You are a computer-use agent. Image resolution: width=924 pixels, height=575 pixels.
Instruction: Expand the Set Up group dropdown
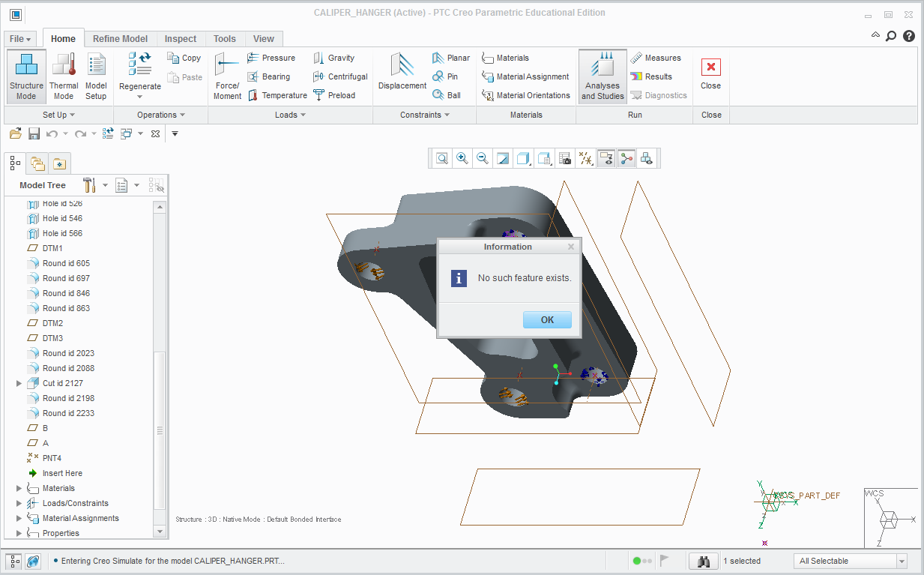pos(58,115)
